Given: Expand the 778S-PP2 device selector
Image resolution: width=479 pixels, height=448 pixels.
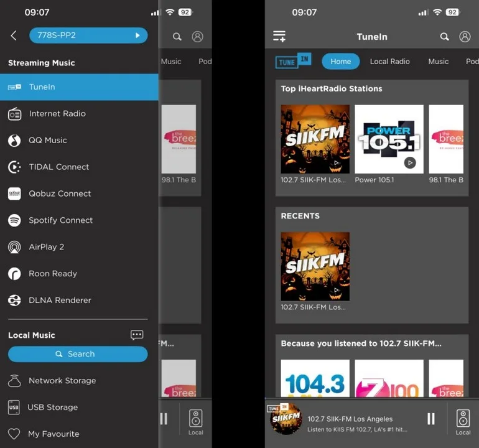Looking at the screenshot, I should 88,35.
